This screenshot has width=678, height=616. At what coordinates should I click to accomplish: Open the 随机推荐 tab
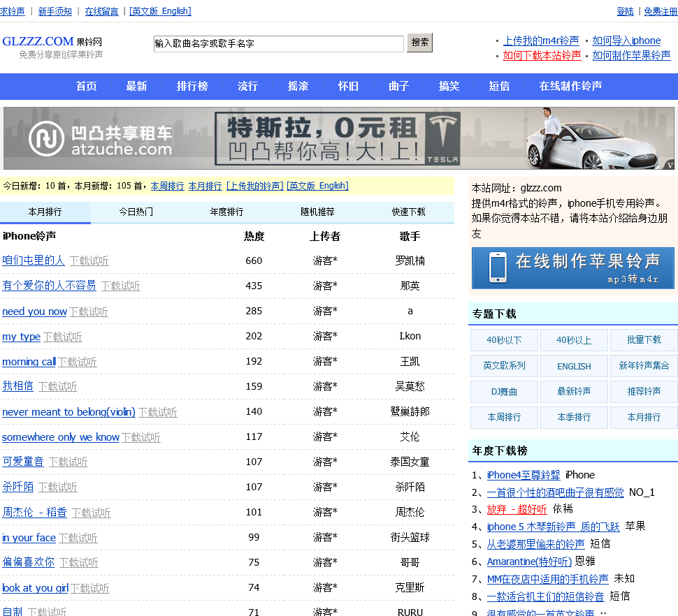pyautogui.click(x=317, y=212)
